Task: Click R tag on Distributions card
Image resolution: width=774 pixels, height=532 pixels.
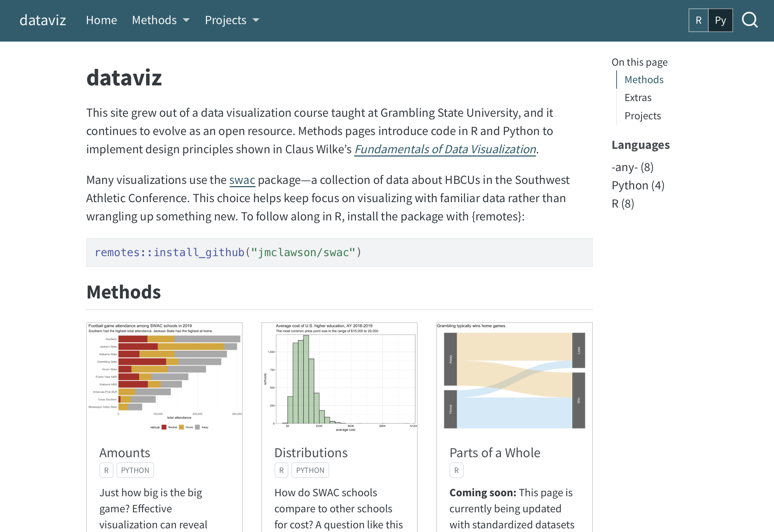Action: [281, 470]
